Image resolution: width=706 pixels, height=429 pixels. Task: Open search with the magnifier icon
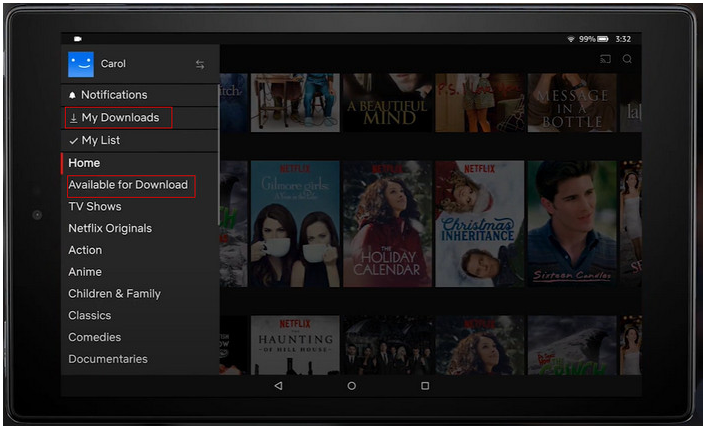tap(627, 59)
